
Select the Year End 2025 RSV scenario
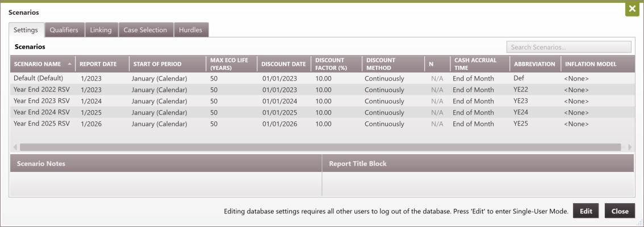[41, 124]
